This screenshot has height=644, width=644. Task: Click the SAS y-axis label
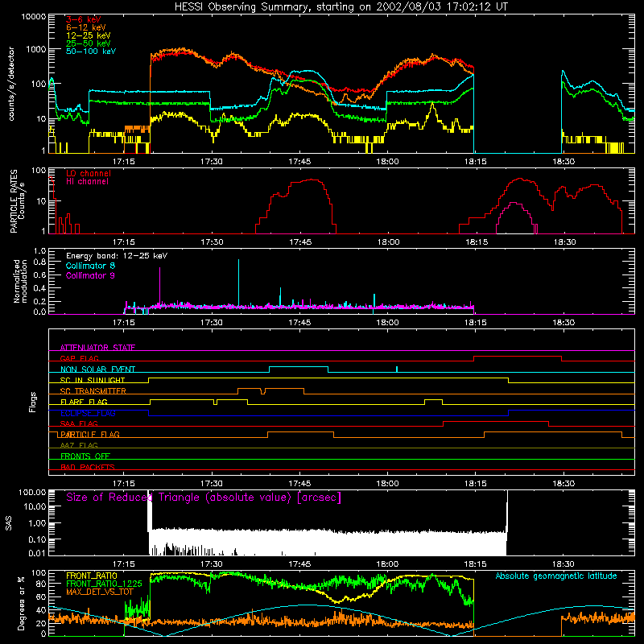pyautogui.click(x=9, y=523)
